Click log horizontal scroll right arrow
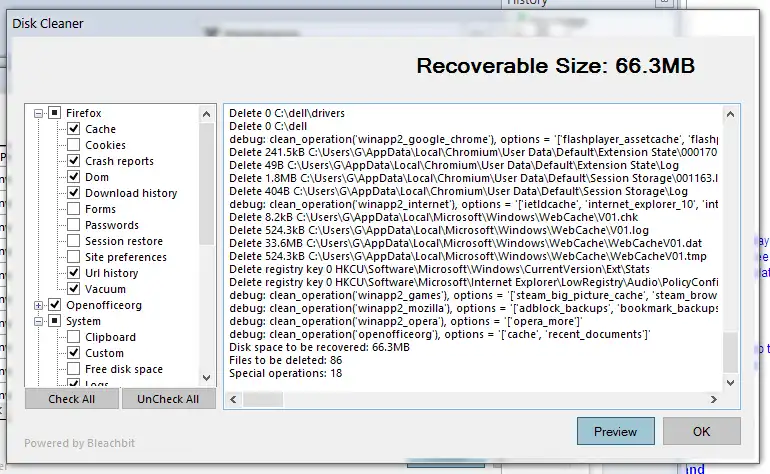 point(714,400)
